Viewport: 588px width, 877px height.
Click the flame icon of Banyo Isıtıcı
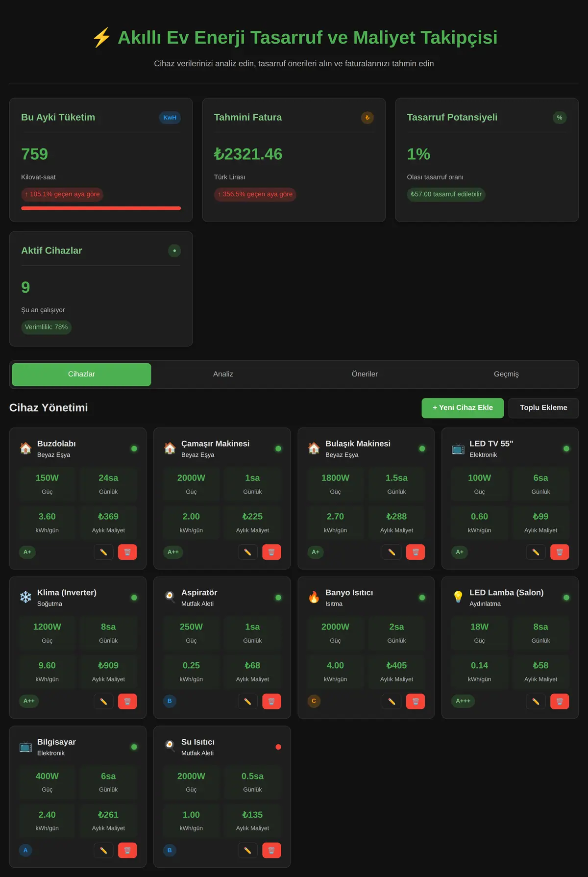pos(314,597)
